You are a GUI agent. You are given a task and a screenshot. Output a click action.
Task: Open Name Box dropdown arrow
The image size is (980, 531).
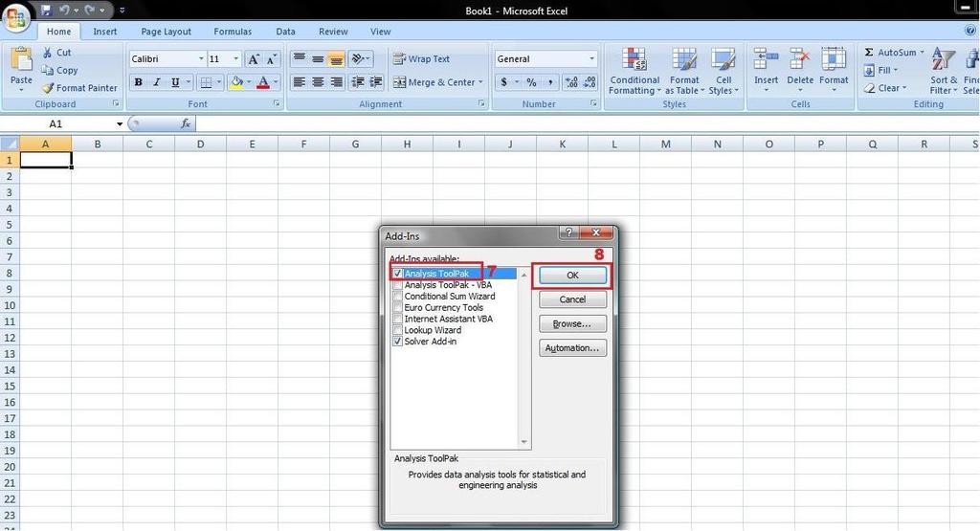click(120, 123)
